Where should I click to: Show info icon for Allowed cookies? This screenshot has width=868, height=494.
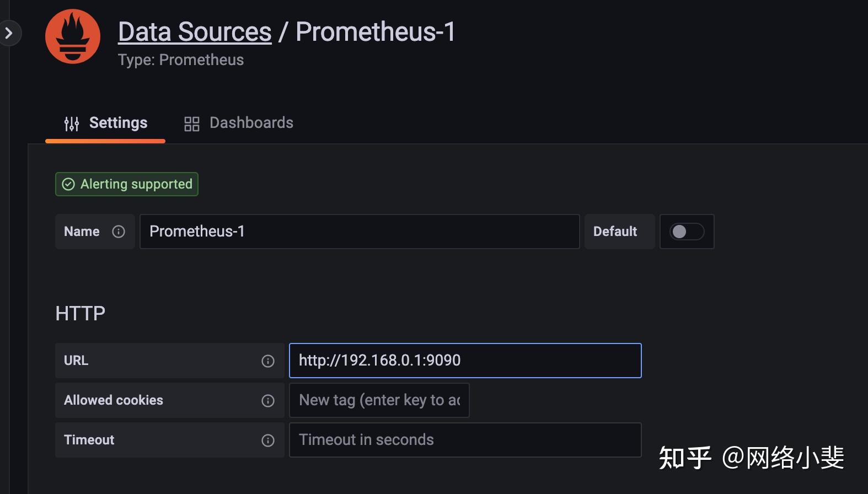268,401
